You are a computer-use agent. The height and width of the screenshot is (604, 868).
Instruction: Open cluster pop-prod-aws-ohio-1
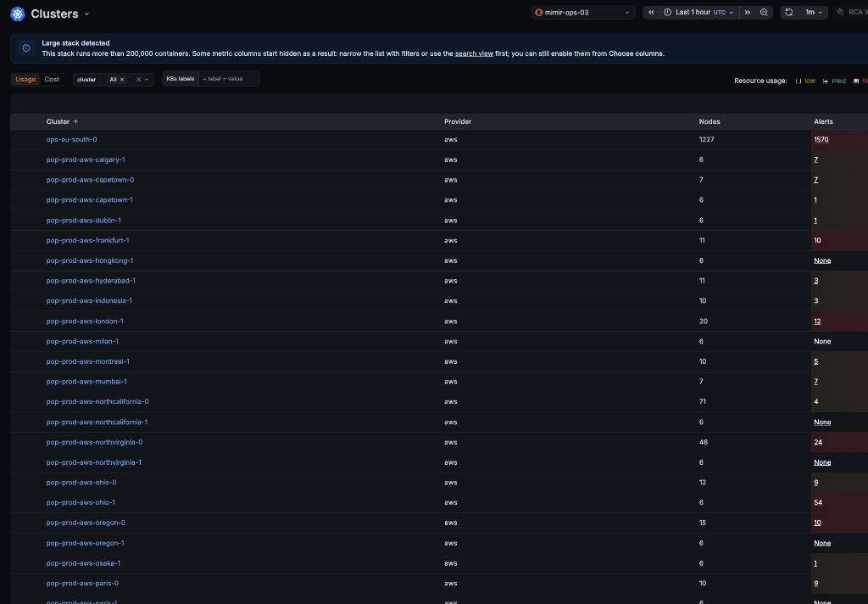[x=81, y=502]
